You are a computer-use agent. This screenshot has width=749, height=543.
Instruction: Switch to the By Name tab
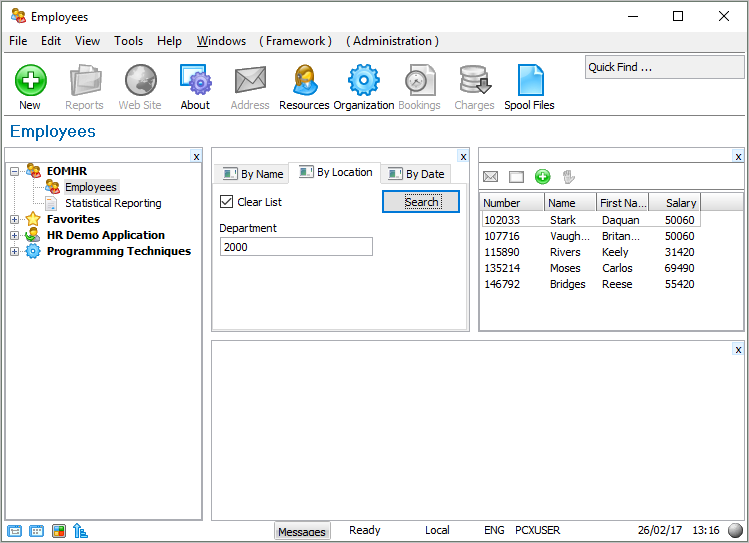[252, 174]
